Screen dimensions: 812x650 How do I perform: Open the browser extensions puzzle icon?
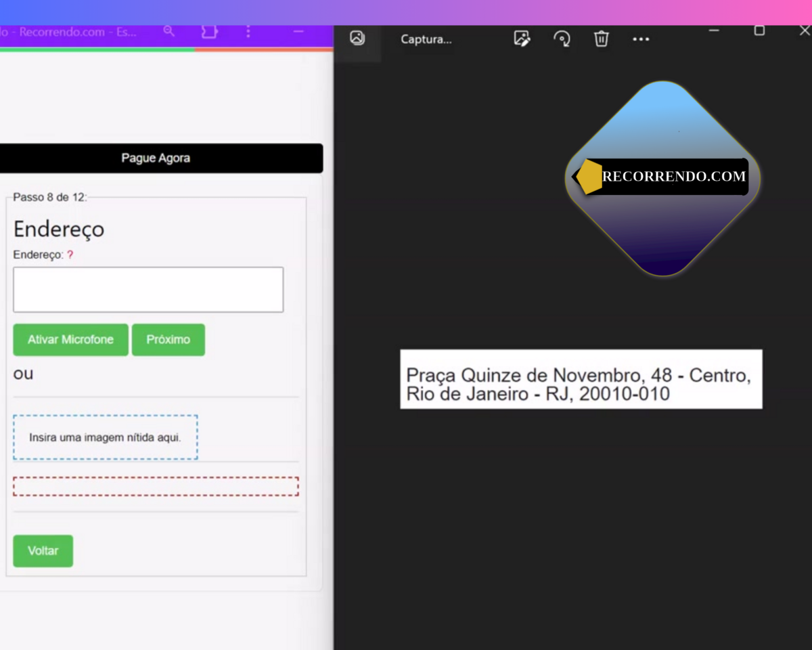(x=209, y=32)
